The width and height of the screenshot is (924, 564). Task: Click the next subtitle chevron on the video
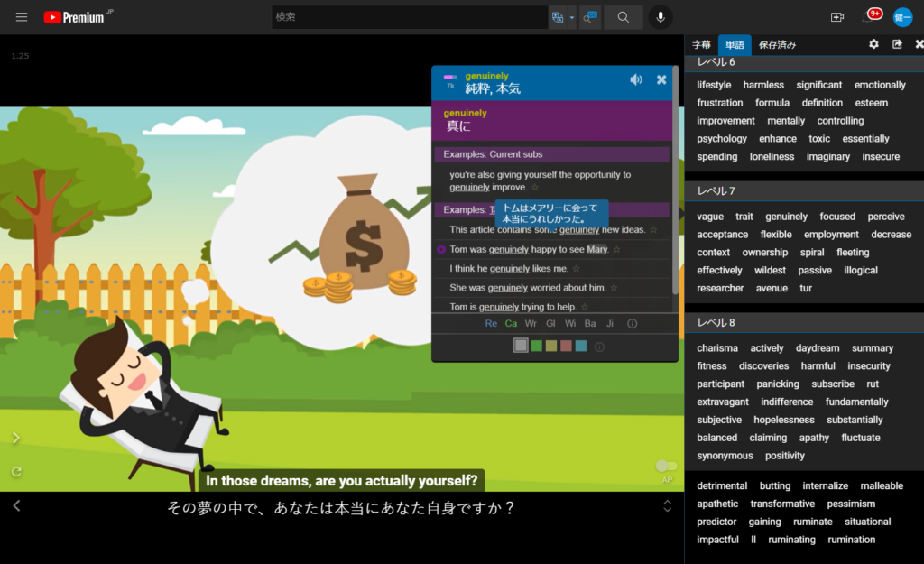pos(16,439)
